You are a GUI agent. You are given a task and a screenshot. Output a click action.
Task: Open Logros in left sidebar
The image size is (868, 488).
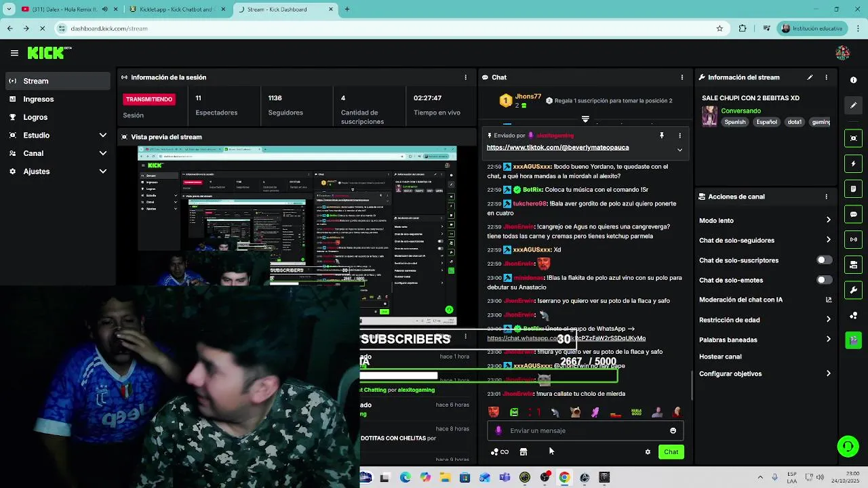click(57, 117)
